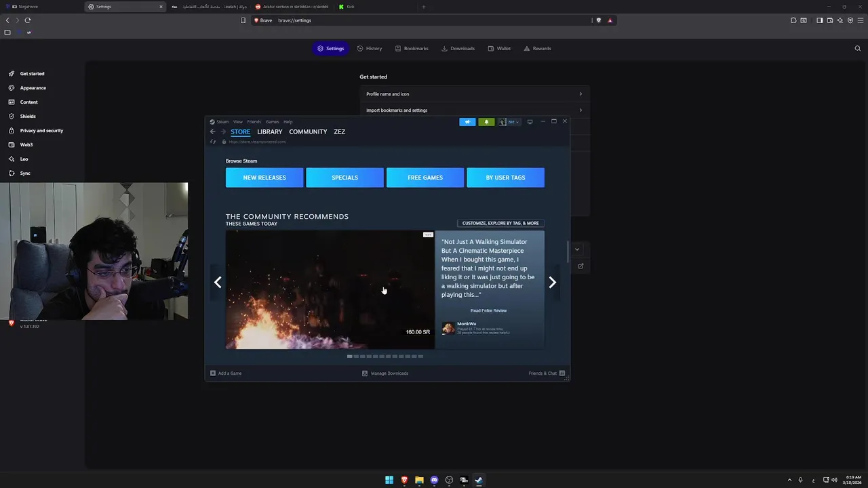
Task: Select History tab in Brave
Action: tap(369, 48)
